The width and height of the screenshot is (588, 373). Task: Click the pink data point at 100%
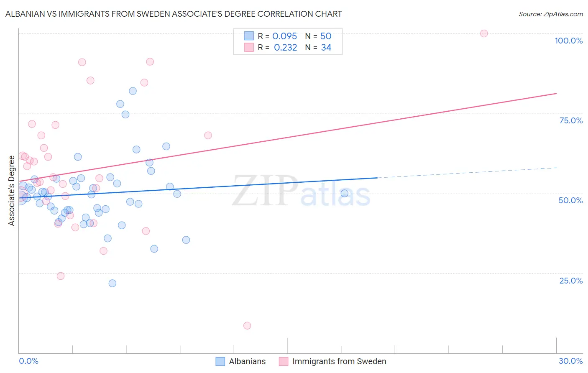point(484,33)
